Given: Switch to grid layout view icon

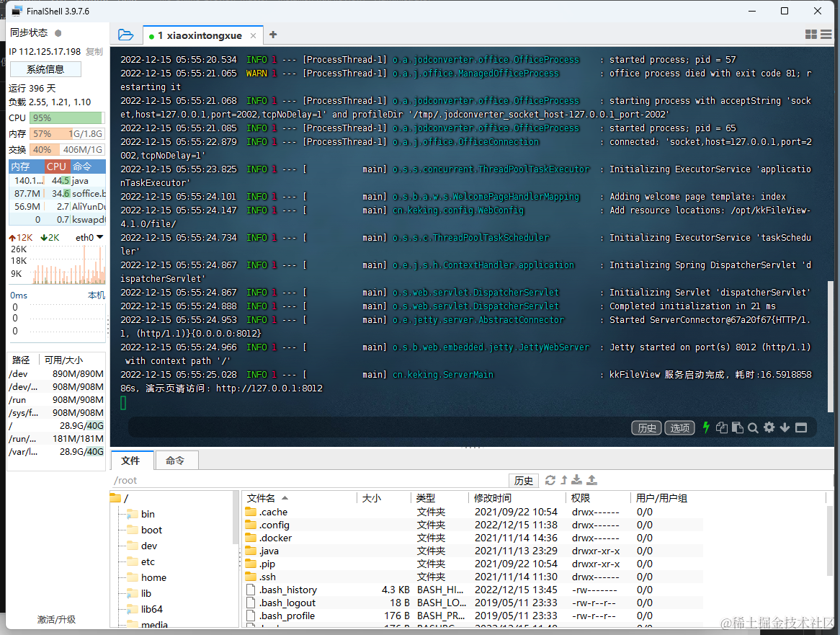Looking at the screenshot, I should (x=811, y=35).
